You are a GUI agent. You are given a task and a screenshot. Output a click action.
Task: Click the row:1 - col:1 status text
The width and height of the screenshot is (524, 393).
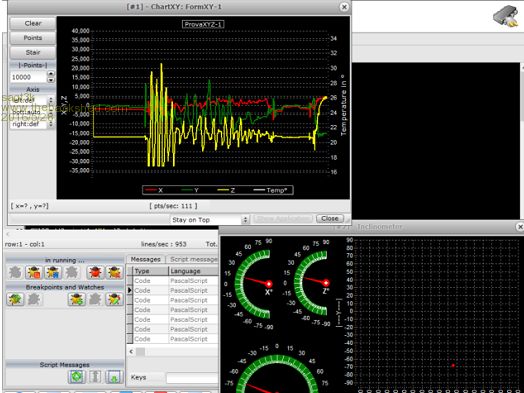25,244
